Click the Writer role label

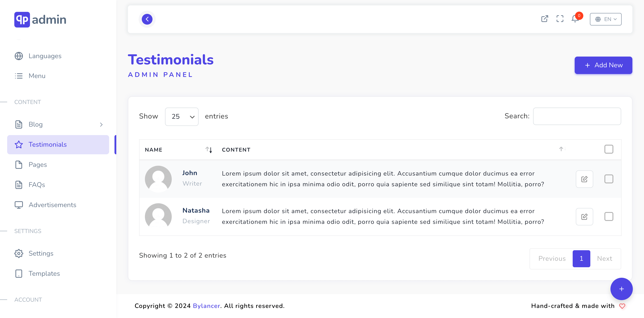click(192, 184)
